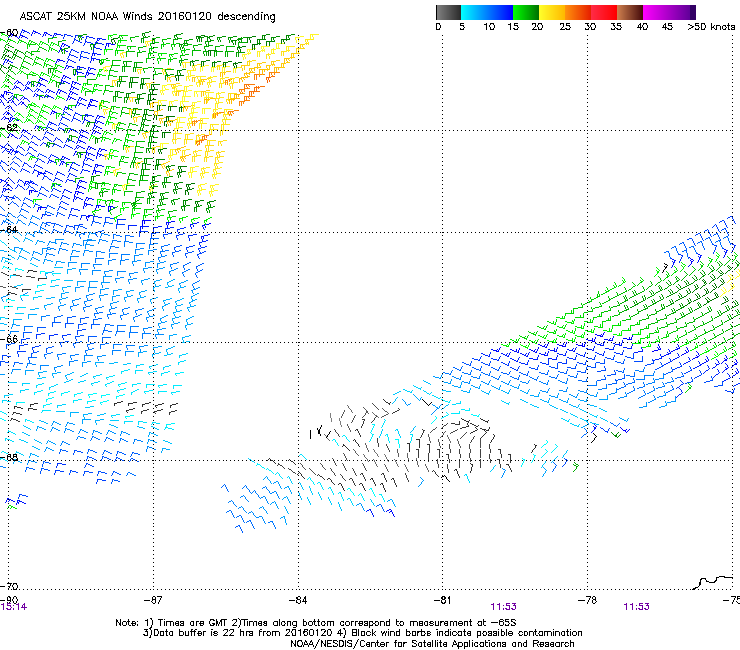Click the '11:53' time label right of -78
Image resolution: width=740 pixels, height=650 pixels.
pyautogui.click(x=636, y=607)
